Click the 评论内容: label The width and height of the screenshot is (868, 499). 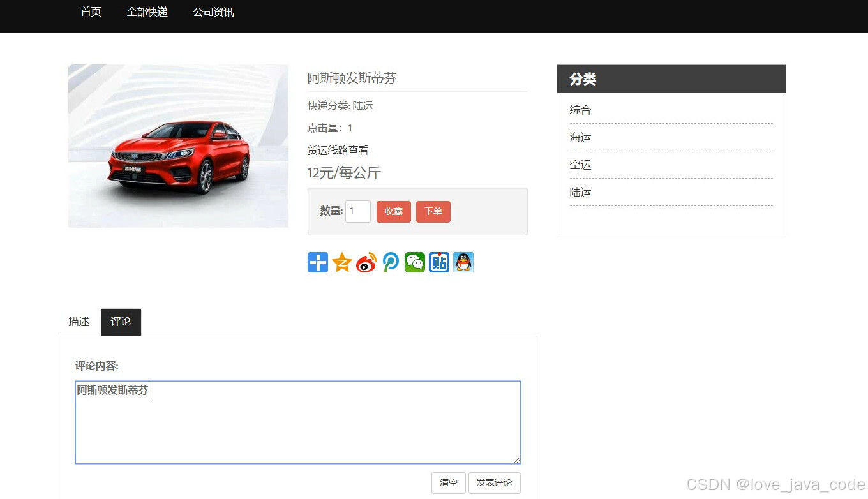pos(97,366)
